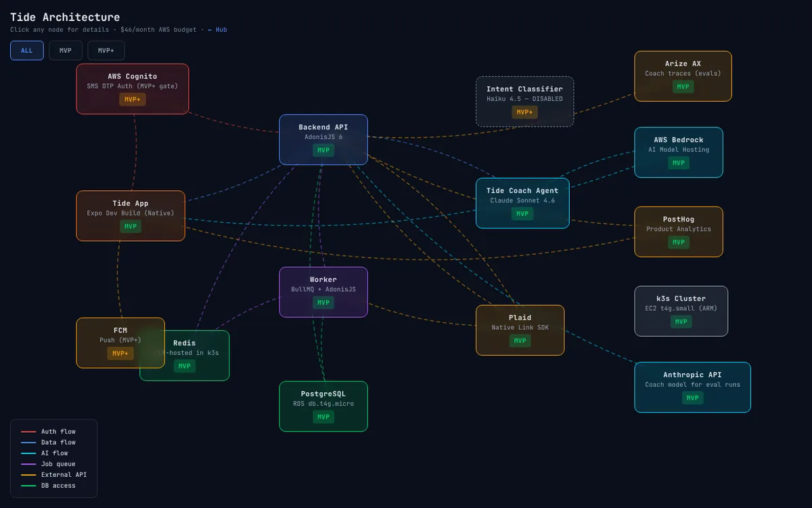Select the Backend API node
812x508 pixels.
tap(323, 140)
